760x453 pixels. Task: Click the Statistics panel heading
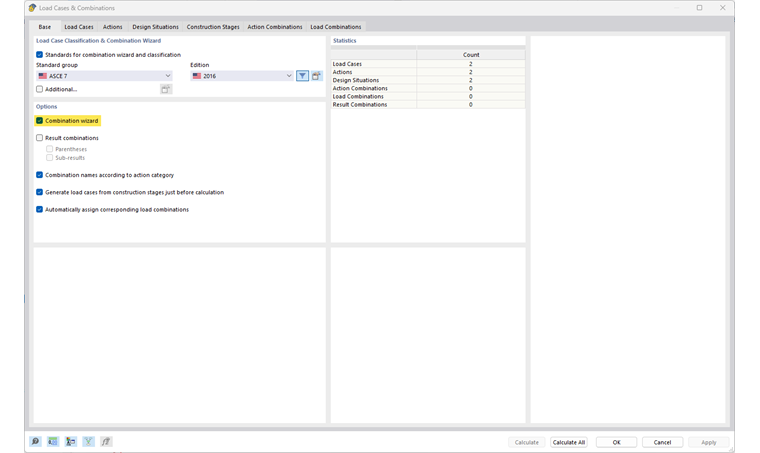click(345, 41)
